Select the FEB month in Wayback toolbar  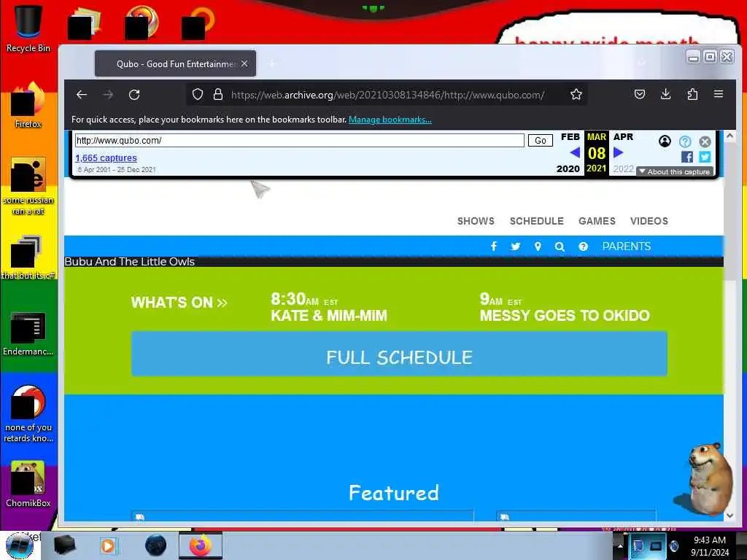pos(570,137)
